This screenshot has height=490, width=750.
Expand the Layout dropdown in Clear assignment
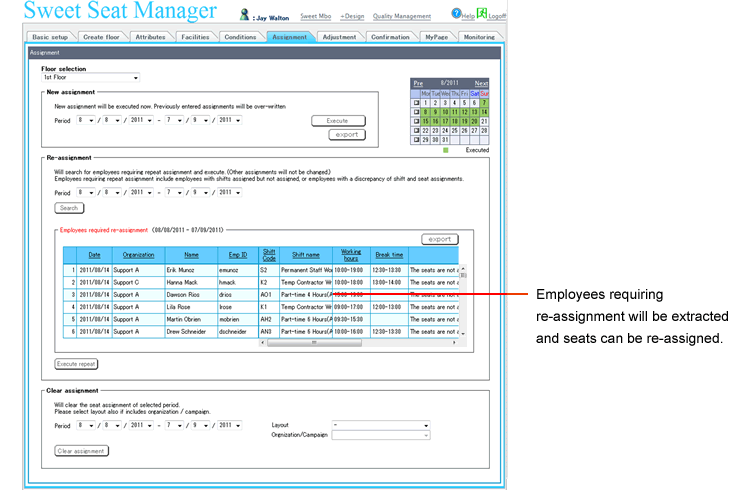[380, 424]
